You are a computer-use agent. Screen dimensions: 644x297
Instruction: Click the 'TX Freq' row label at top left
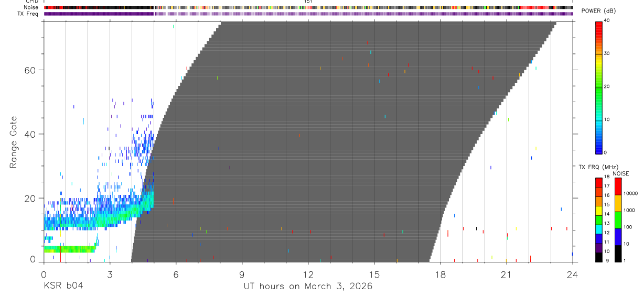point(28,14)
